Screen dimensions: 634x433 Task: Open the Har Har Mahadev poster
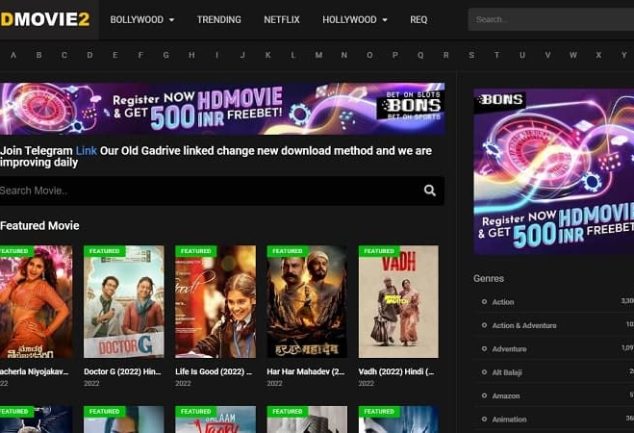pyautogui.click(x=307, y=302)
